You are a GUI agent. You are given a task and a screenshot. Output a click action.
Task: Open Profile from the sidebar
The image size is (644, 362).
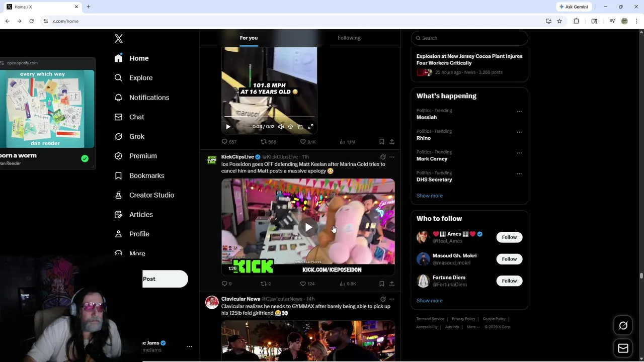[131, 234]
